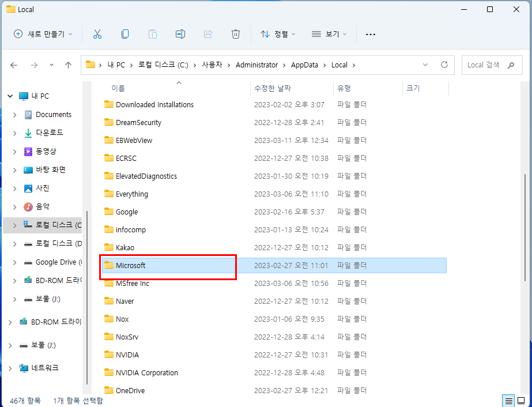Click the Share icon in toolbar
This screenshot has height=407, width=532.
[x=208, y=34]
